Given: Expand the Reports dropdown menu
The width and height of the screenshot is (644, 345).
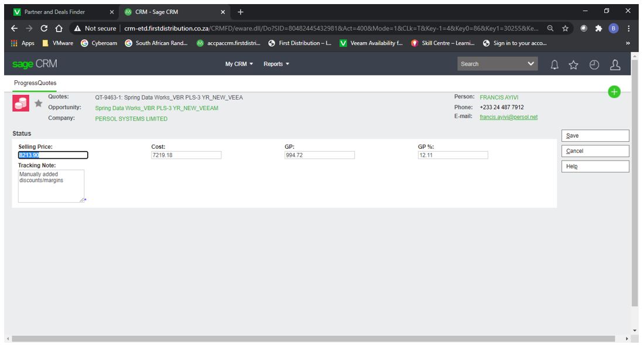Looking at the screenshot, I should pyautogui.click(x=276, y=64).
